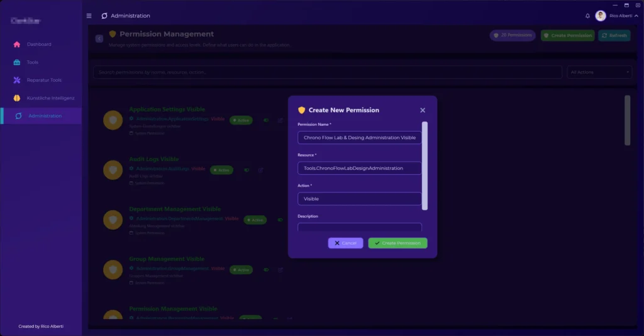644x336 pixels.
Task: Click shield icon of Department Management Visible
Action: 113,220
